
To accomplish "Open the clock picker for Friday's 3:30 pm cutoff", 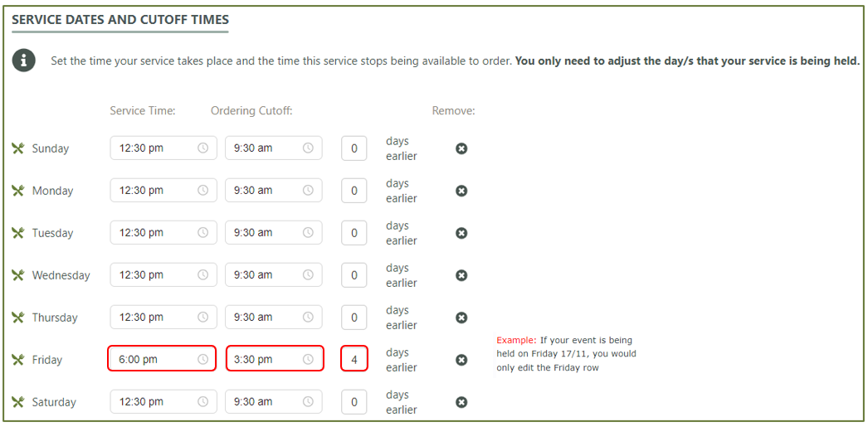I will 308,360.
